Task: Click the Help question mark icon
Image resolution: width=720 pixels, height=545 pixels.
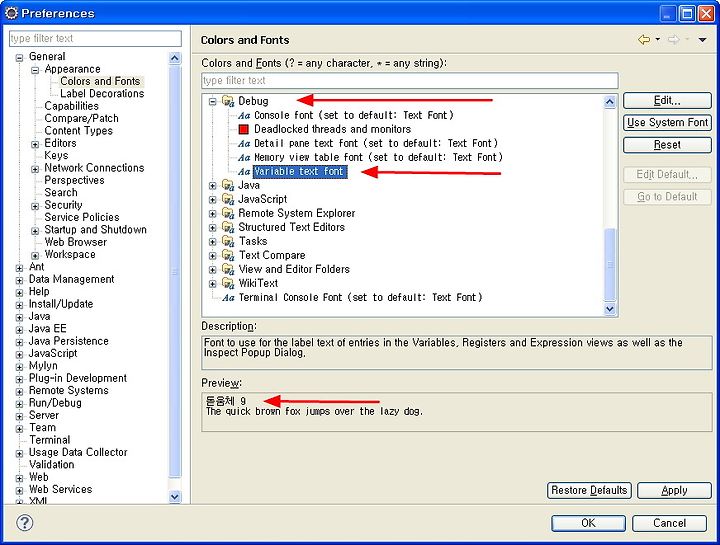Action: click(25, 523)
